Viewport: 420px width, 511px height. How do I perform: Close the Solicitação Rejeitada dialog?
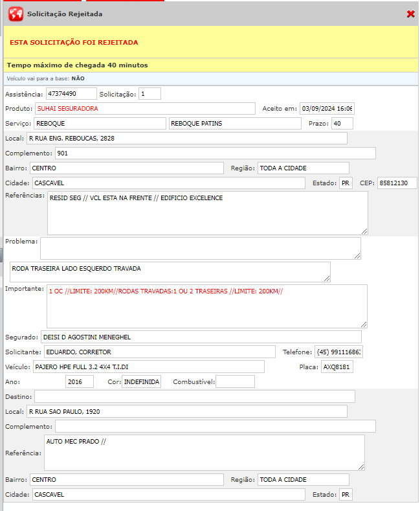[410, 14]
